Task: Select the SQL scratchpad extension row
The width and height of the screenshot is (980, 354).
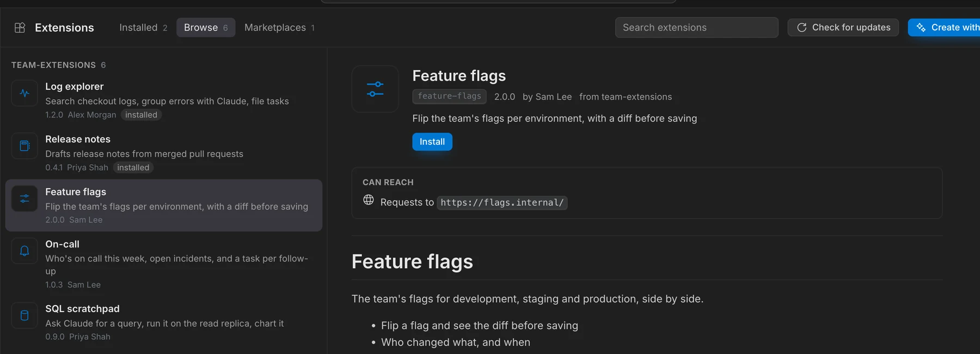Action: pyautogui.click(x=163, y=322)
